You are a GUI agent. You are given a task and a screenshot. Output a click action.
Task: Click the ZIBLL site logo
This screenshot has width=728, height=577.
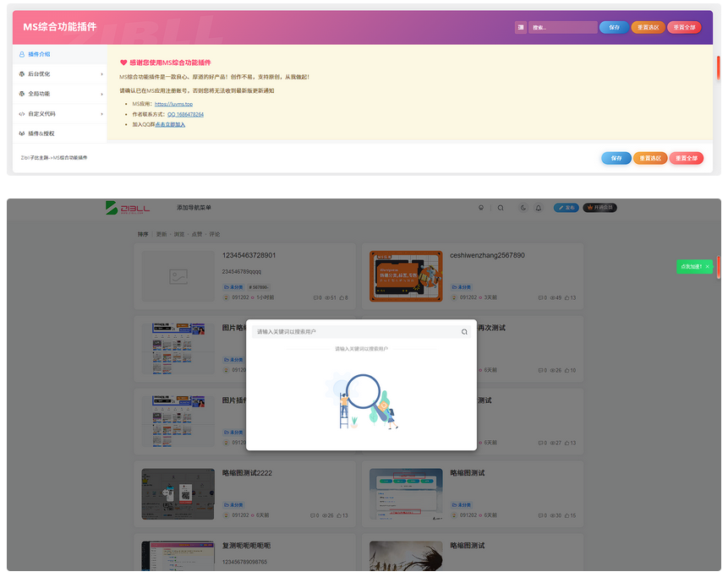point(128,208)
